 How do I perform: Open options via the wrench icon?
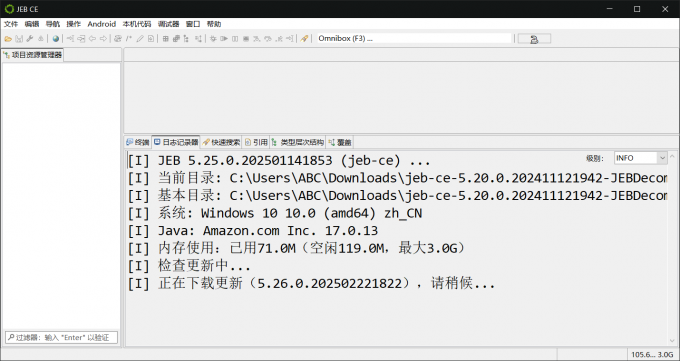tap(30, 39)
